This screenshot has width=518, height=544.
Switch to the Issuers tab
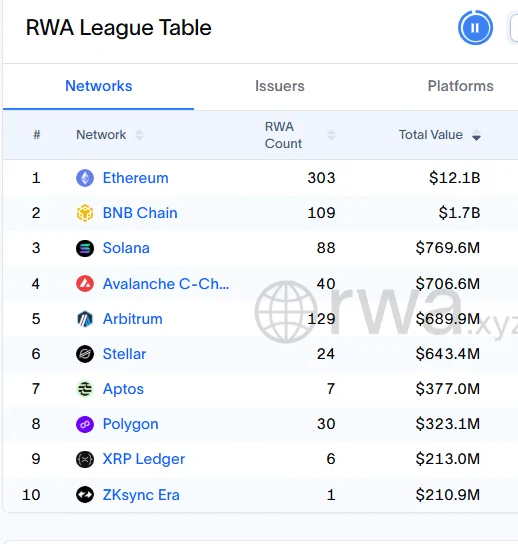(x=280, y=86)
